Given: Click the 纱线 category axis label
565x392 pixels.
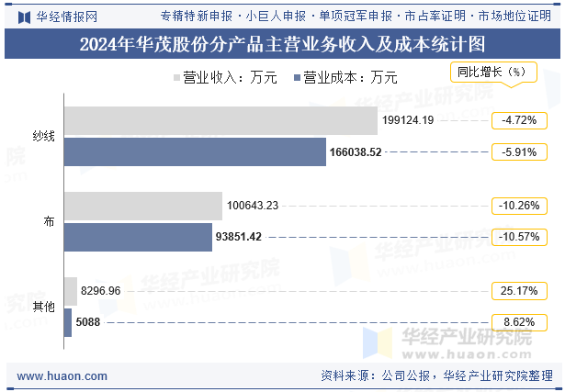Looking at the screenshot, I should click(x=43, y=136).
